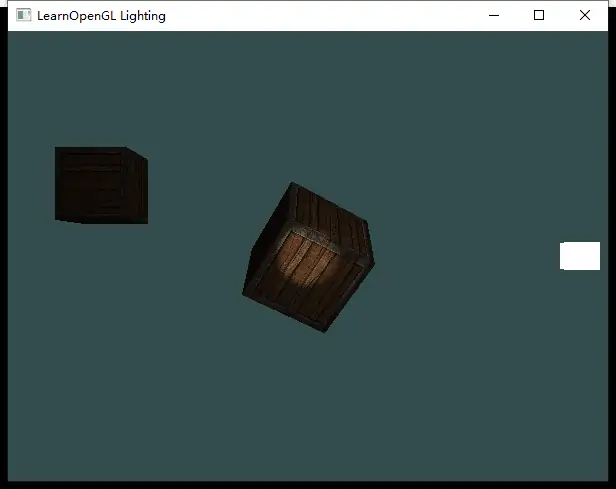Click empty title bar space beside the title
This screenshot has width=616, height=489.
(x=320, y=16)
